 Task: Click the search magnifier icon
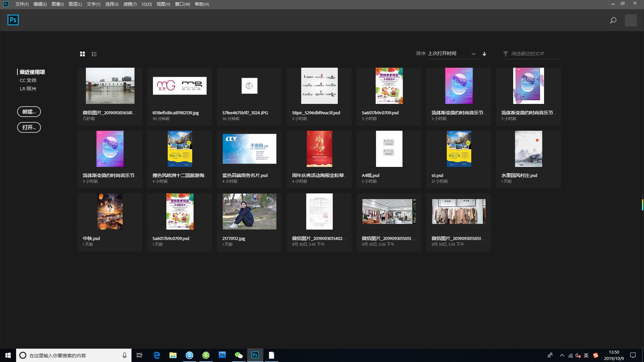(613, 20)
